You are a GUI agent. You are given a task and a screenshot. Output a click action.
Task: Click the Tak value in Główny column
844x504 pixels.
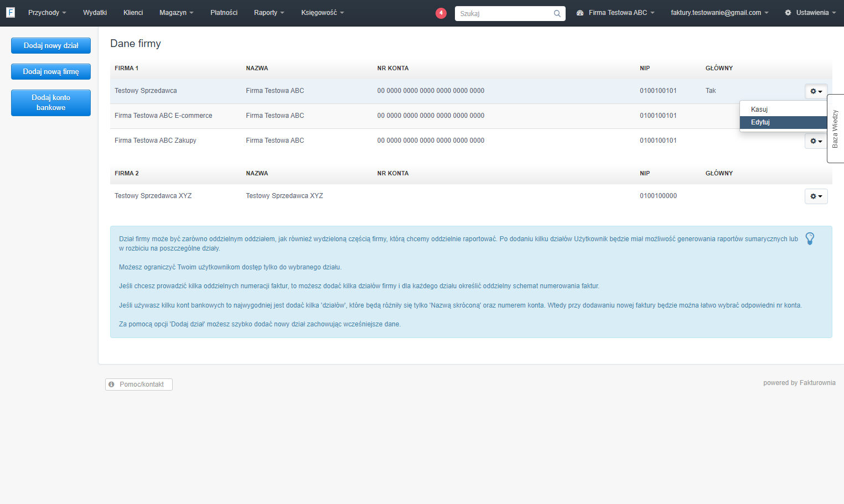click(x=711, y=91)
